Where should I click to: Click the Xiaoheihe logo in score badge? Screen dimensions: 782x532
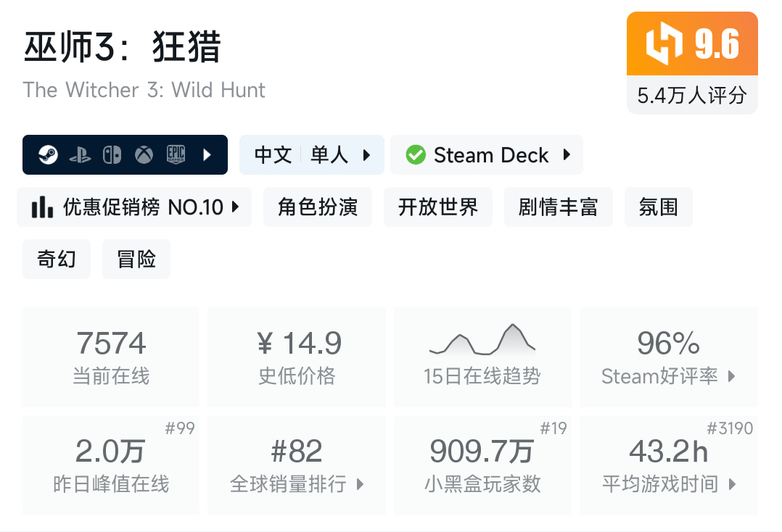point(664,44)
